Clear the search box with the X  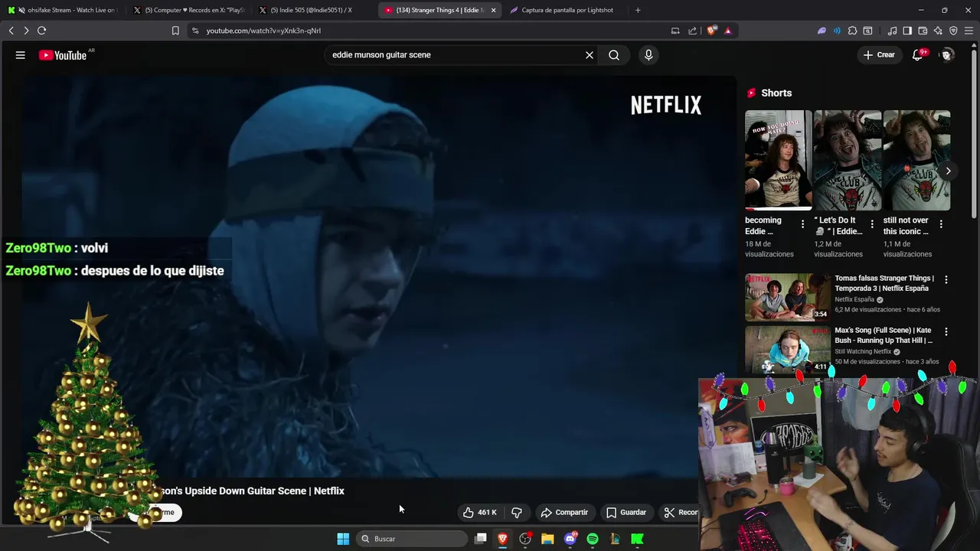click(590, 55)
